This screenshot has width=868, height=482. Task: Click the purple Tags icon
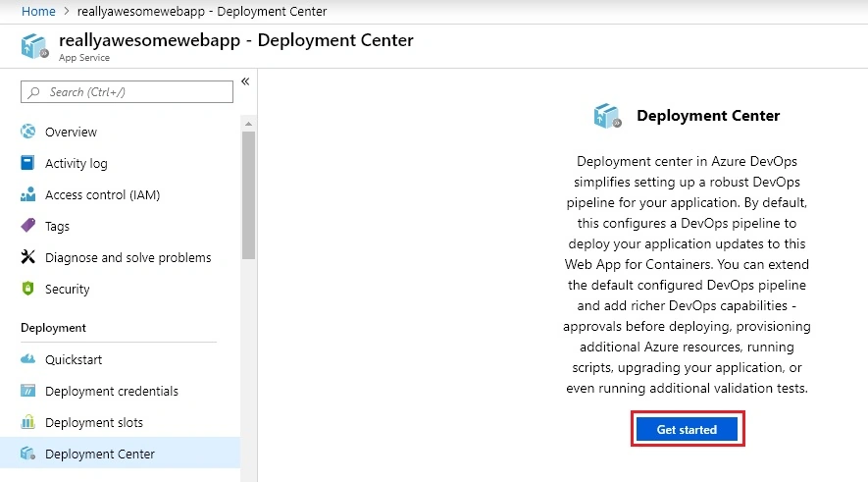coord(27,226)
